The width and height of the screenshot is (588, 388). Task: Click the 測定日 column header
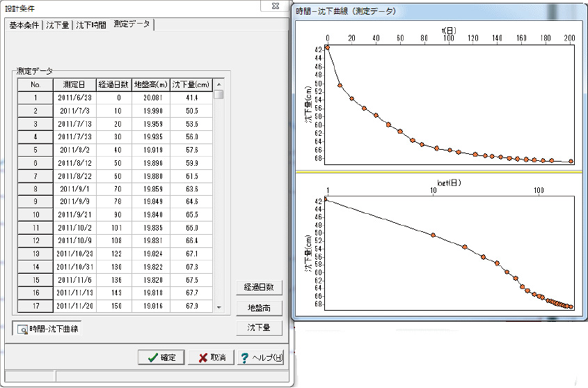pyautogui.click(x=74, y=84)
